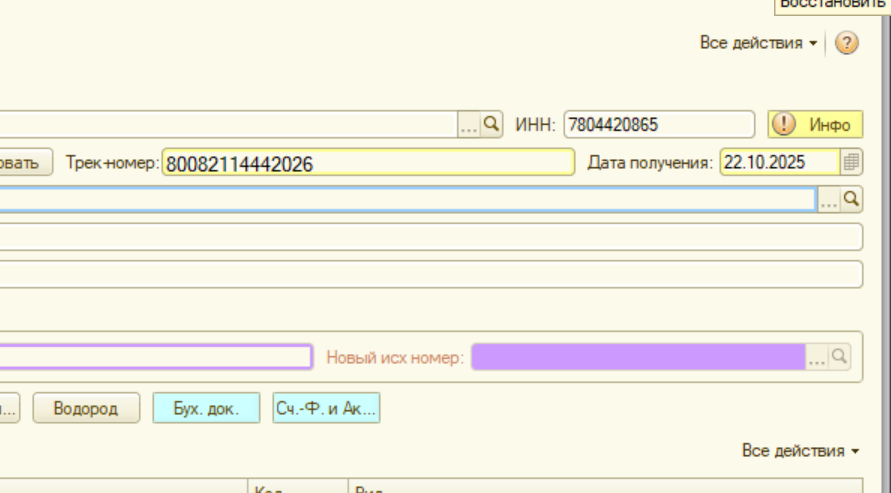Image resolution: width=891 pixels, height=493 pixels.
Task: Click the blue-outlined input field
Action: point(407,199)
